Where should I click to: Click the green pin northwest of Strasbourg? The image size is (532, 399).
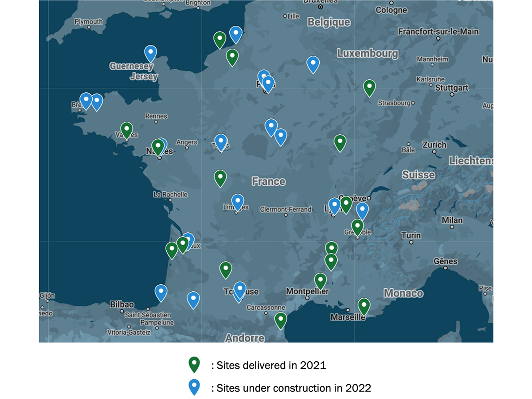(x=369, y=88)
